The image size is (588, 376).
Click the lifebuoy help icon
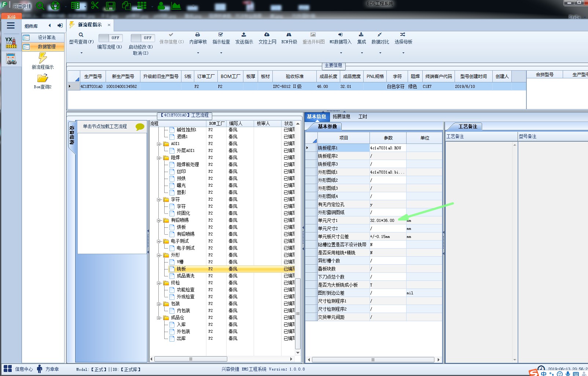[x=55, y=6]
